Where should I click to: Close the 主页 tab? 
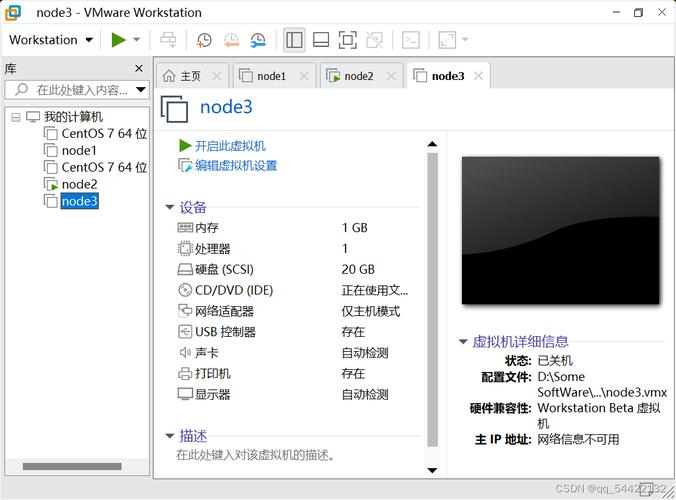click(217, 76)
